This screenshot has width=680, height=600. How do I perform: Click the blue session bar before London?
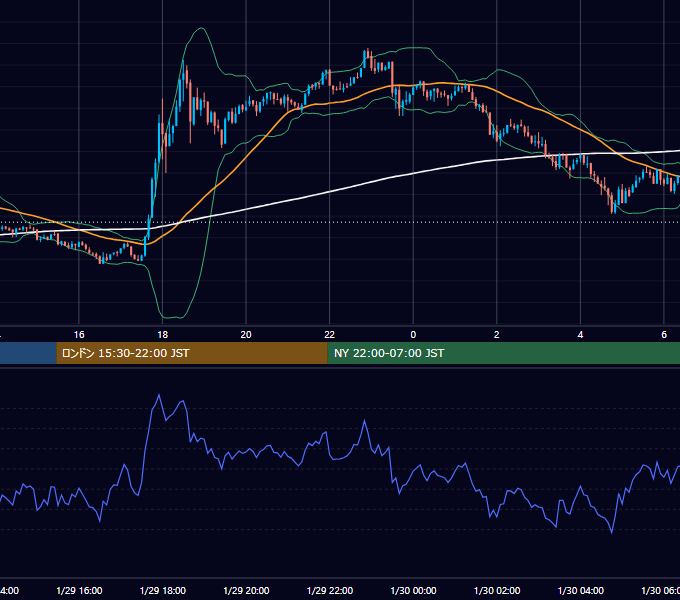(x=28, y=353)
